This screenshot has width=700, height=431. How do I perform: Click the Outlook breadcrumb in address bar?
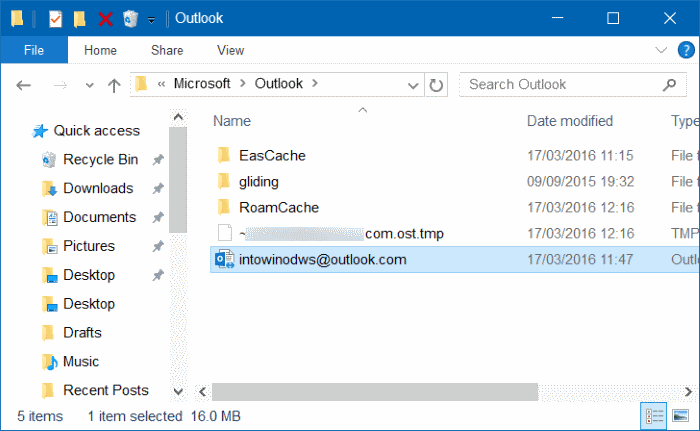[x=279, y=84]
